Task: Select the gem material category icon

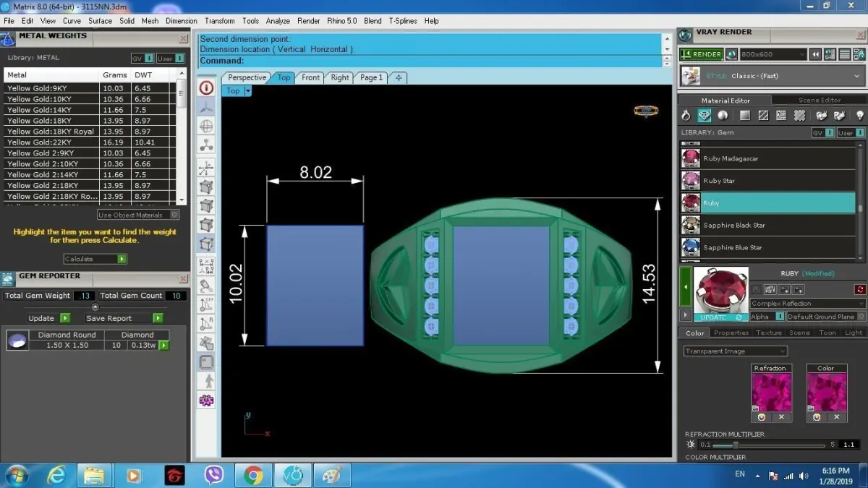Action: pyautogui.click(x=704, y=116)
